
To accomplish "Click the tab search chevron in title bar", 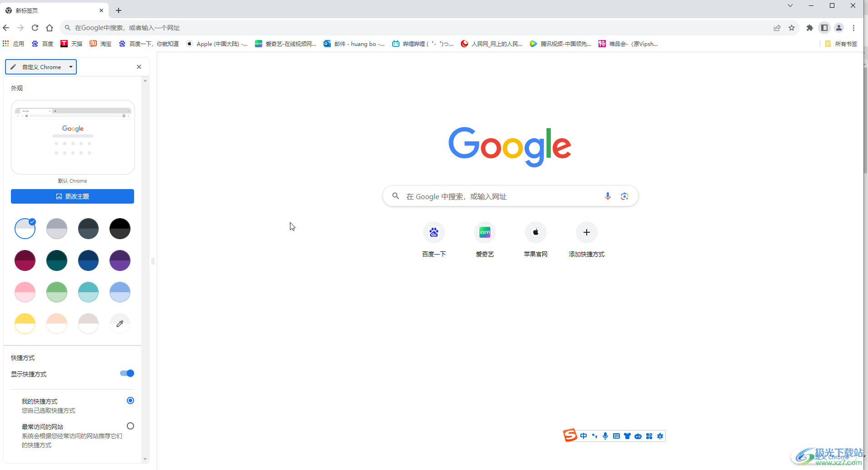I will 790,5.
